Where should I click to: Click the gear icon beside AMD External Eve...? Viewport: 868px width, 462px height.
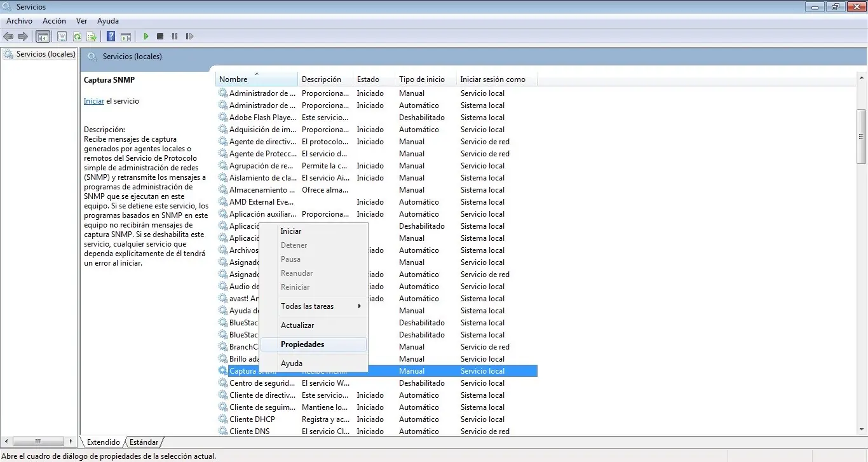click(223, 202)
